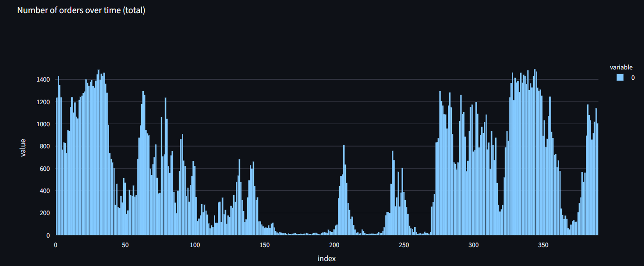Image resolution: width=644 pixels, height=266 pixels.
Task: Select the tallest bar near index 340
Action: [534, 135]
